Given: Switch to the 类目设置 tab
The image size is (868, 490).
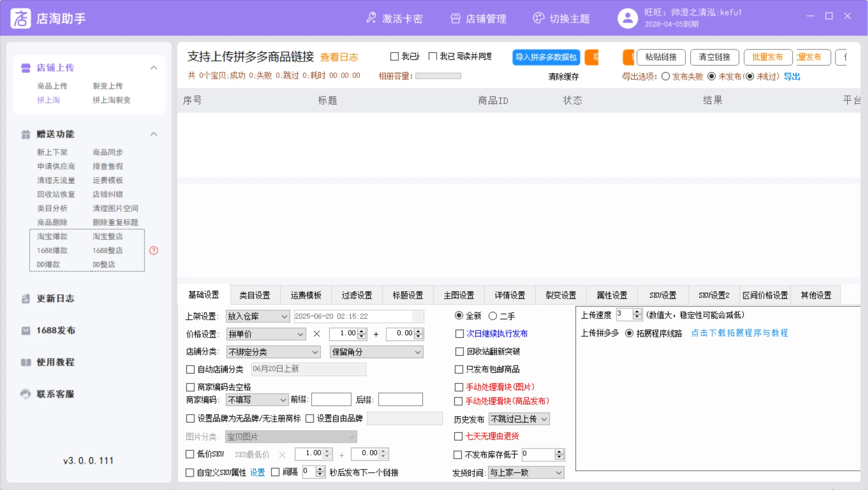Looking at the screenshot, I should point(255,295).
